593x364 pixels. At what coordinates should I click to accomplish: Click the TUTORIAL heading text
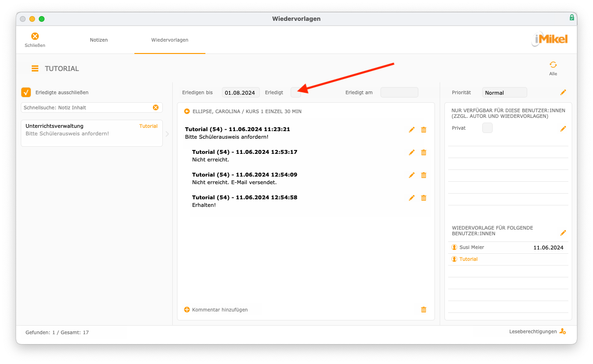62,69
